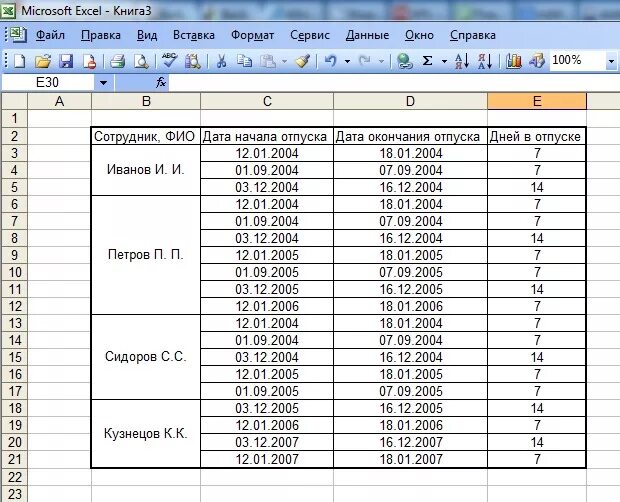Image resolution: width=620 pixels, height=502 pixels.
Task: Open the Drawing toolbar icon
Action: (537, 61)
